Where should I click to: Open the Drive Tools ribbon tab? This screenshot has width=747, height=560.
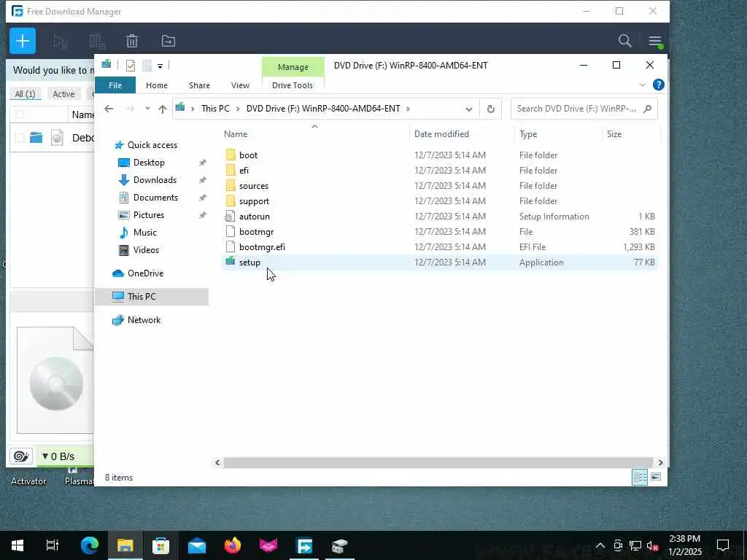[x=293, y=85]
